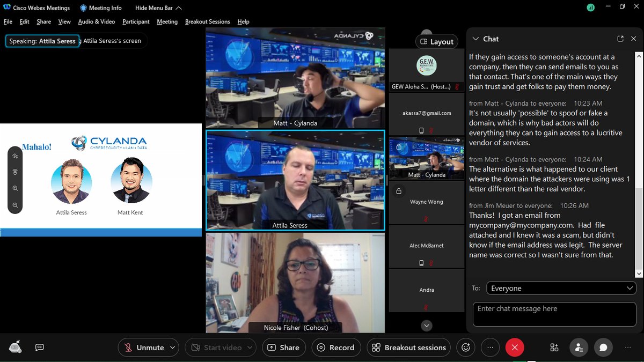644x362 pixels.
Task: Open the Breakout Sessions menu
Action: pyautogui.click(x=207, y=21)
